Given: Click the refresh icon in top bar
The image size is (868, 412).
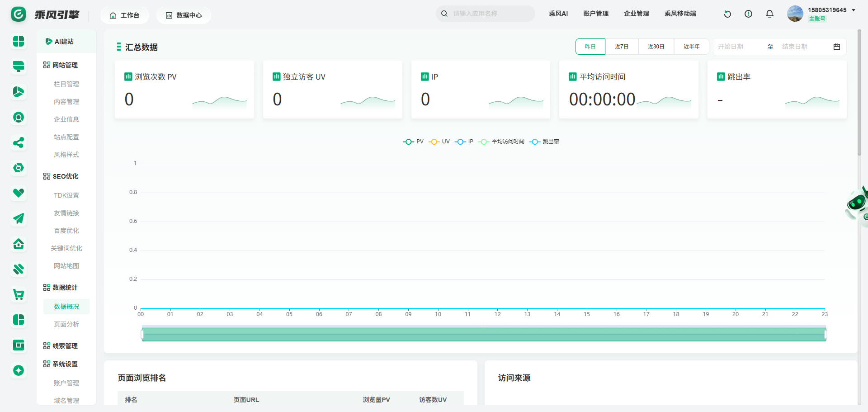Looking at the screenshot, I should coord(727,14).
